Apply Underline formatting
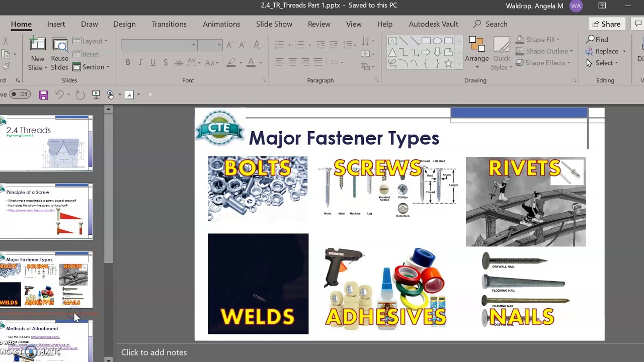Screen dimensions: 644x362 pos(153,62)
